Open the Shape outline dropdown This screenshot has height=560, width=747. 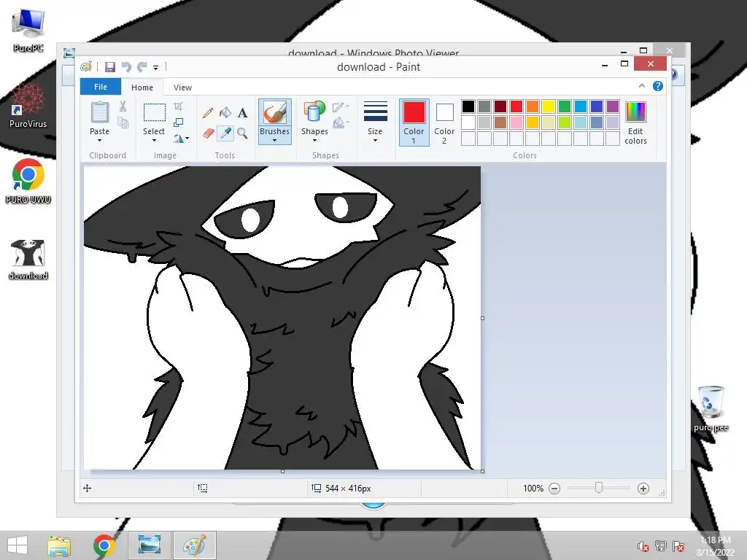pyautogui.click(x=341, y=107)
